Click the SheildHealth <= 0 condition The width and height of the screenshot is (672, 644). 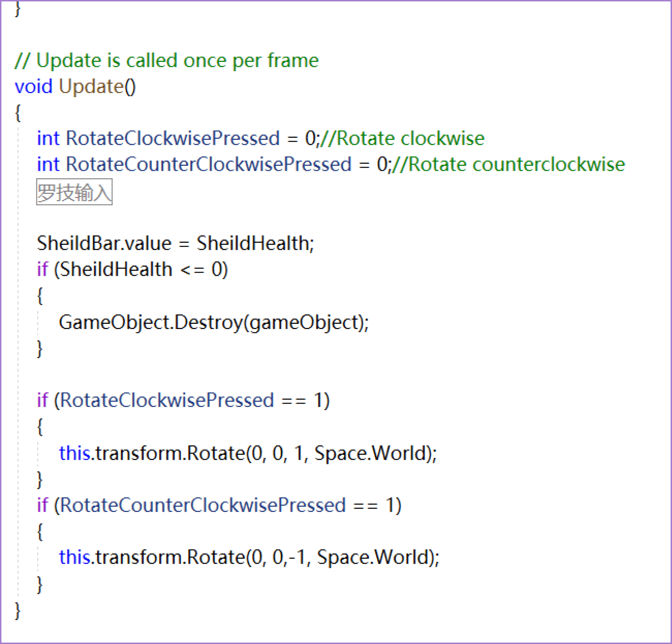tap(141, 270)
